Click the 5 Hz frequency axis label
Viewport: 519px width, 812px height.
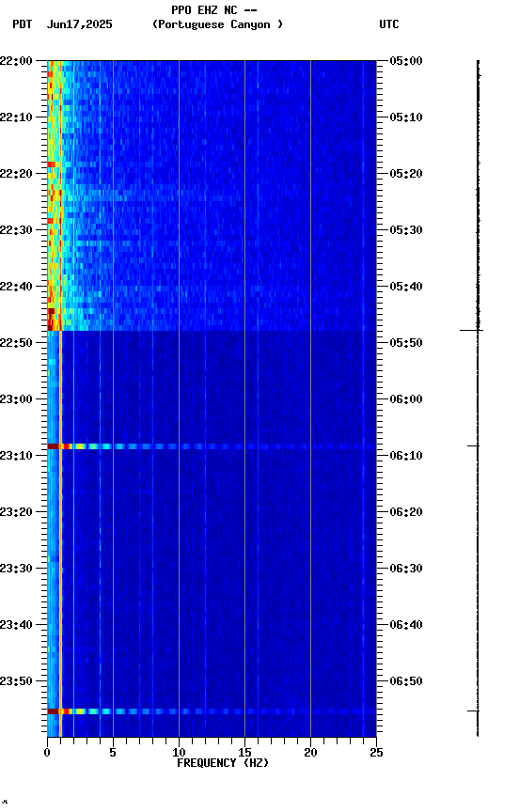pyautogui.click(x=113, y=753)
